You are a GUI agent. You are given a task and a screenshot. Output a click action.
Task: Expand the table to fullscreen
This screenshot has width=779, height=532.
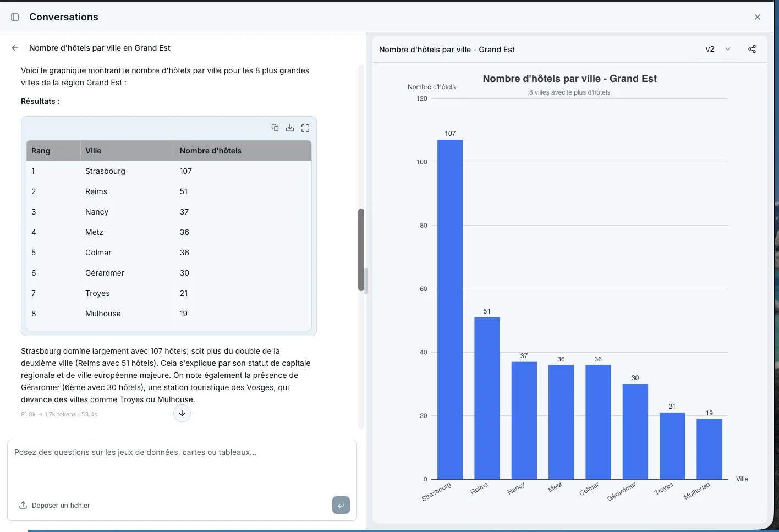click(x=305, y=128)
